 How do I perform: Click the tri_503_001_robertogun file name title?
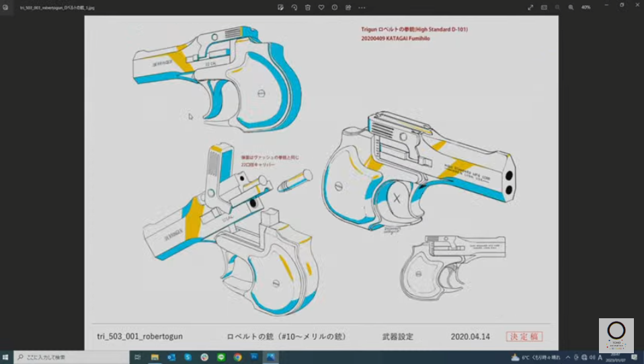(x=57, y=7)
